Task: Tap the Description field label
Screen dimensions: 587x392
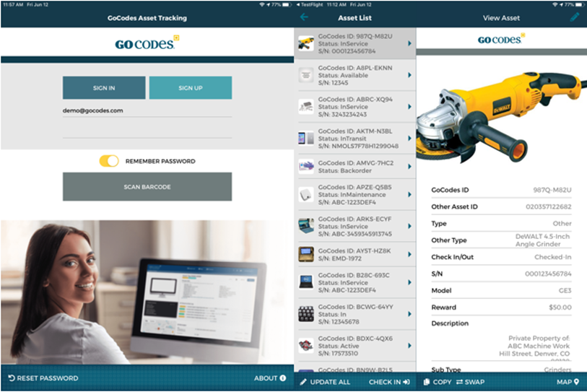Action: point(450,323)
